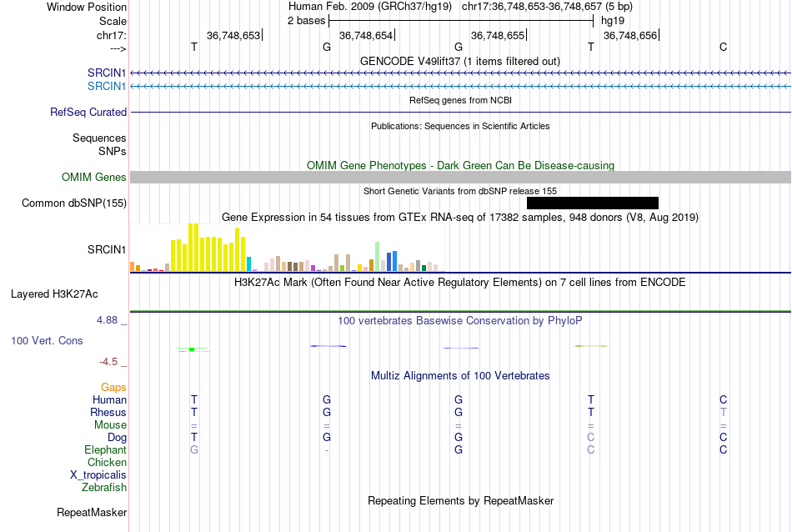The height and width of the screenshot is (532, 792).
Task: Click the cyan bar in GTEx chart
Action: [249, 264]
